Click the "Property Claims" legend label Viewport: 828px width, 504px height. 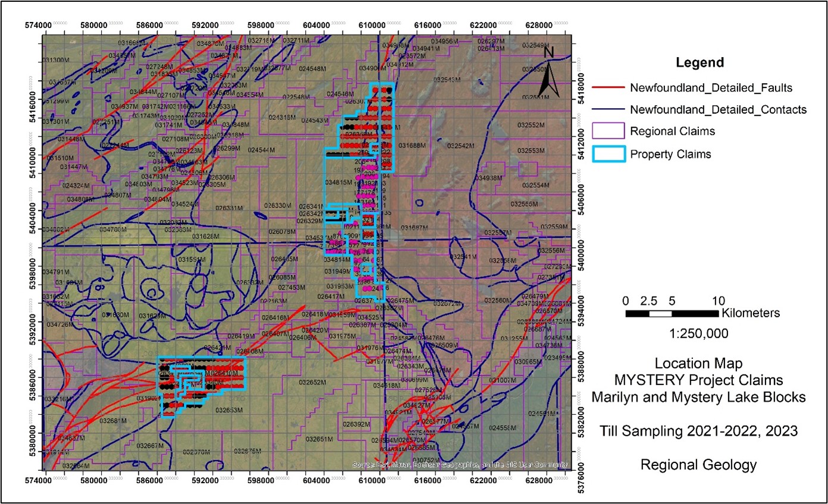(x=671, y=154)
